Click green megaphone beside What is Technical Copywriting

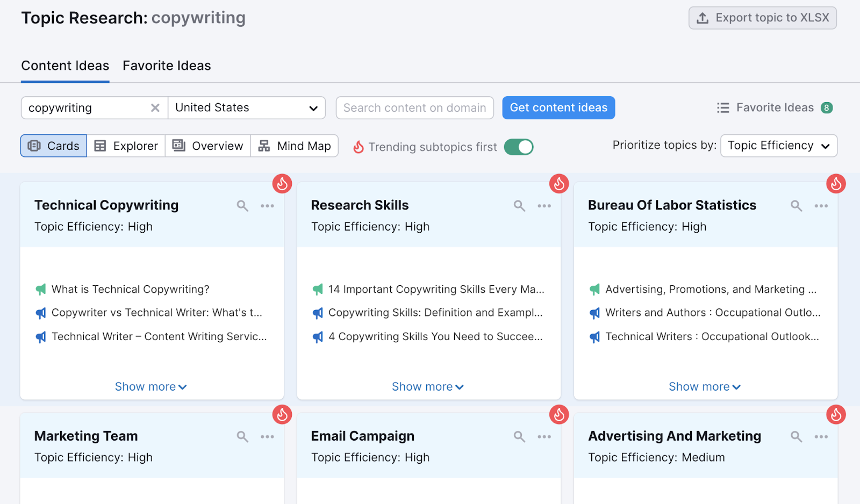pyautogui.click(x=41, y=290)
